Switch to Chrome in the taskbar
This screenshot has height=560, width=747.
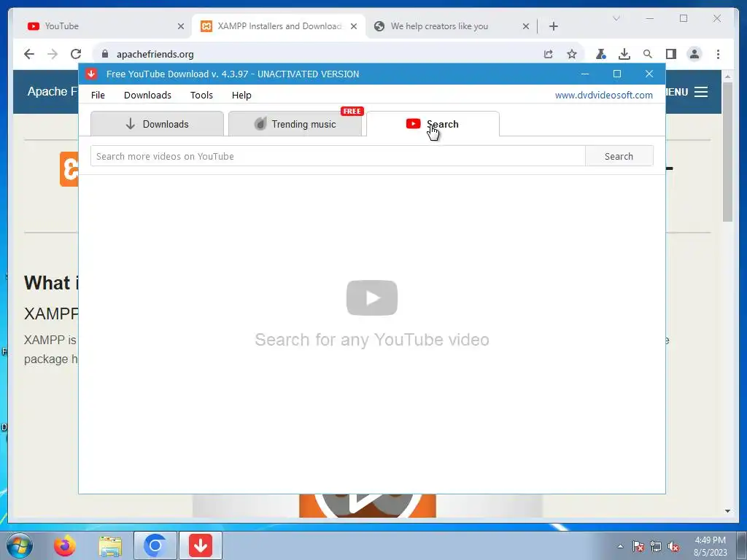[x=155, y=545]
